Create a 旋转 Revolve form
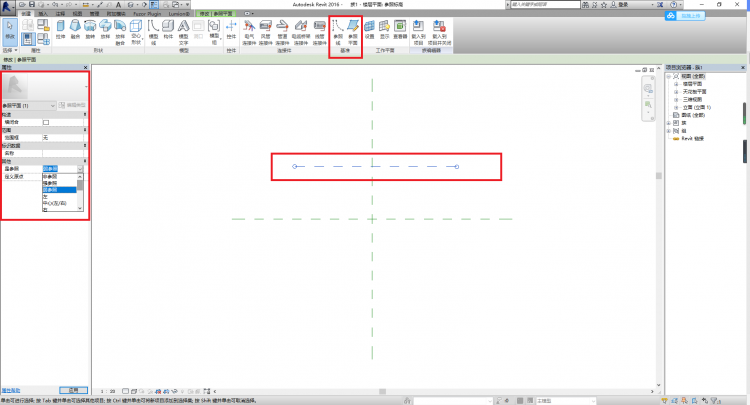The image size is (750, 405). pyautogui.click(x=90, y=30)
